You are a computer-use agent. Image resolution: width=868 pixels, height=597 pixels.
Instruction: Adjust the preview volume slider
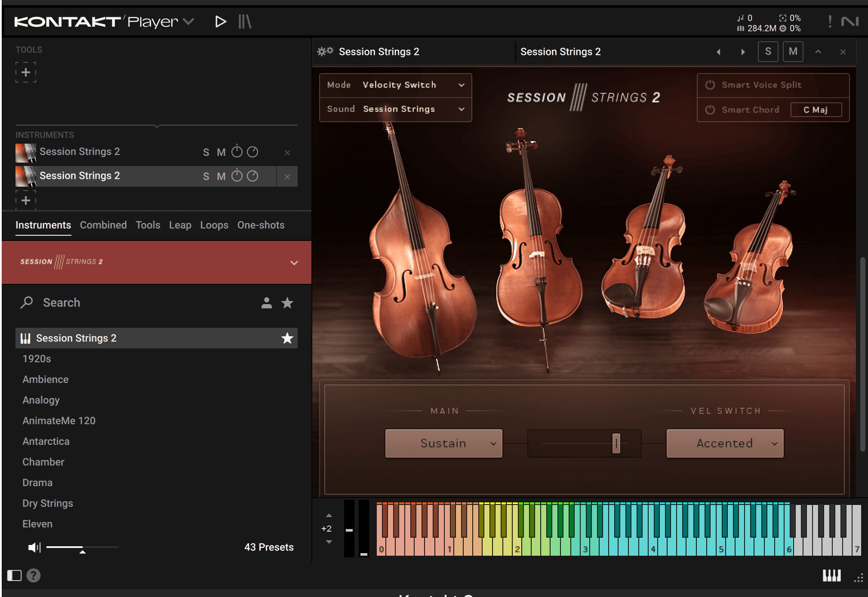tap(82, 548)
